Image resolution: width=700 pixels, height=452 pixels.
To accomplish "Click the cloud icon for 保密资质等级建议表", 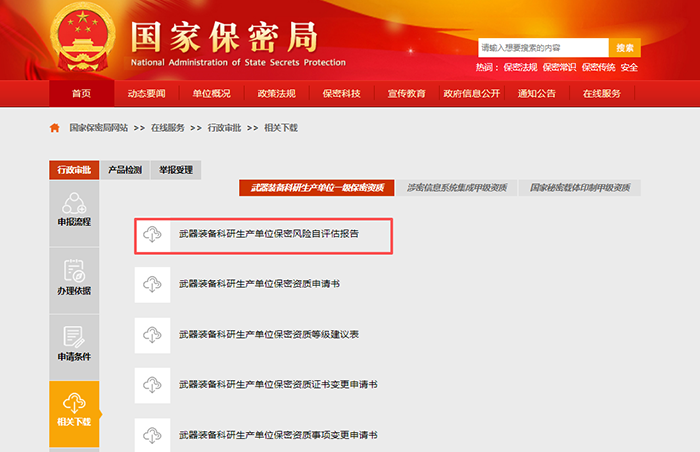I will pos(152,334).
